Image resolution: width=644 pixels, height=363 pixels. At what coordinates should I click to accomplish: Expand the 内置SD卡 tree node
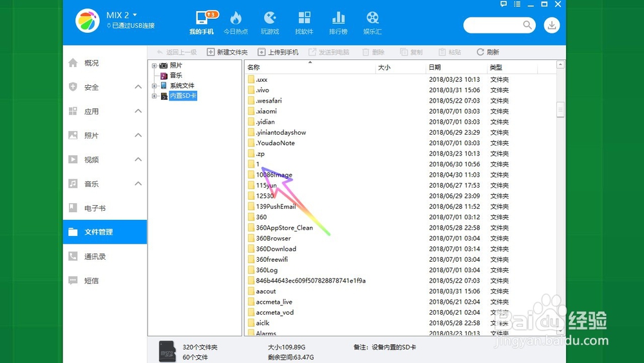(x=154, y=96)
